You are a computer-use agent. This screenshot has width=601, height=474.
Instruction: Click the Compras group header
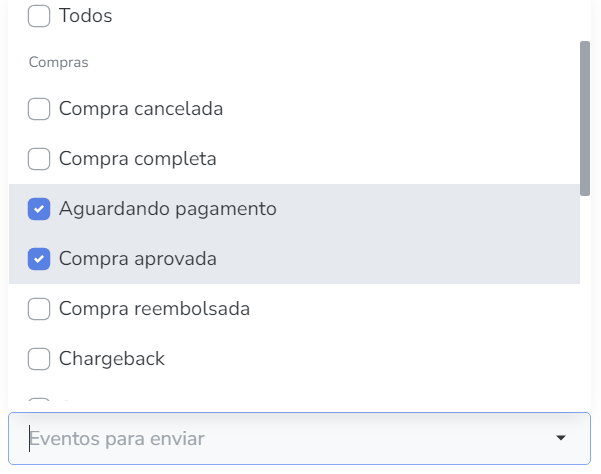click(x=59, y=63)
